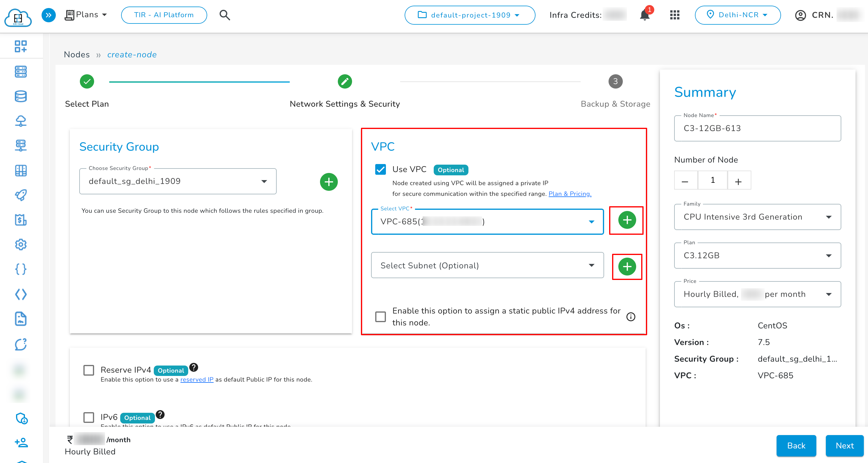868x463 pixels.
Task: Open the search icon in top bar
Action: pyautogui.click(x=224, y=15)
